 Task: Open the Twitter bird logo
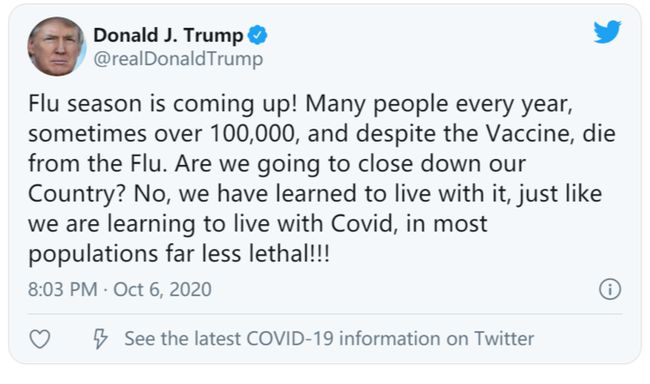[607, 32]
